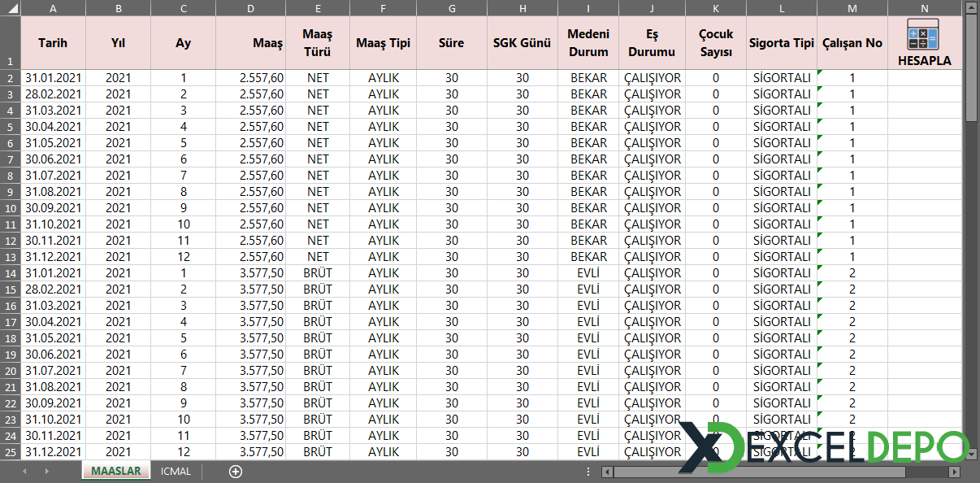The height and width of the screenshot is (483, 980).
Task: Click the Süre header cell
Action: (x=452, y=42)
